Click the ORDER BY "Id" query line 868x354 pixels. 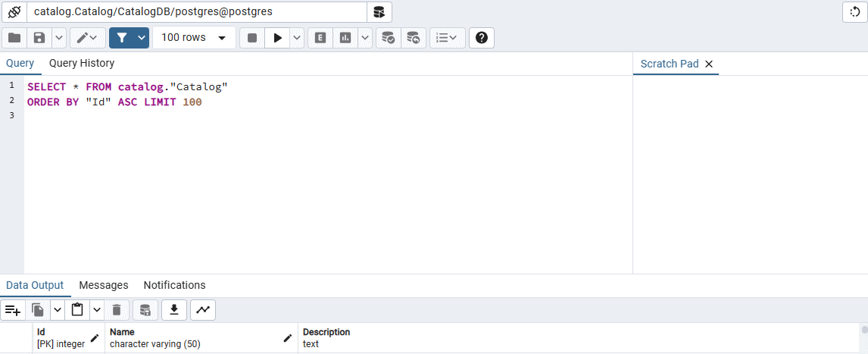pos(114,102)
